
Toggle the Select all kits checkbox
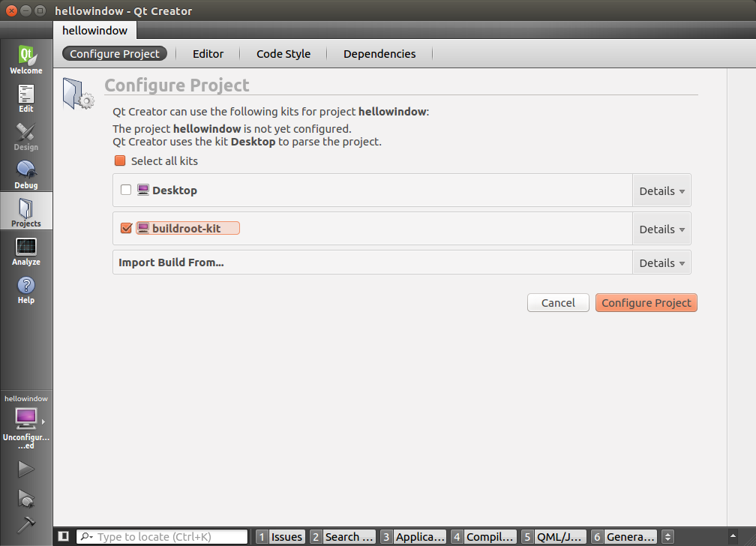[120, 160]
